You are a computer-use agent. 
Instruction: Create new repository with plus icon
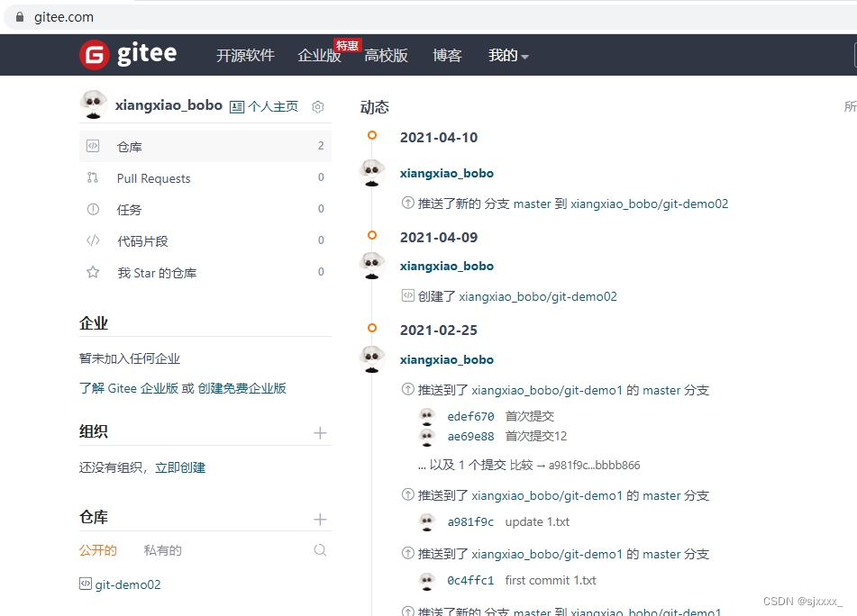[320, 520]
